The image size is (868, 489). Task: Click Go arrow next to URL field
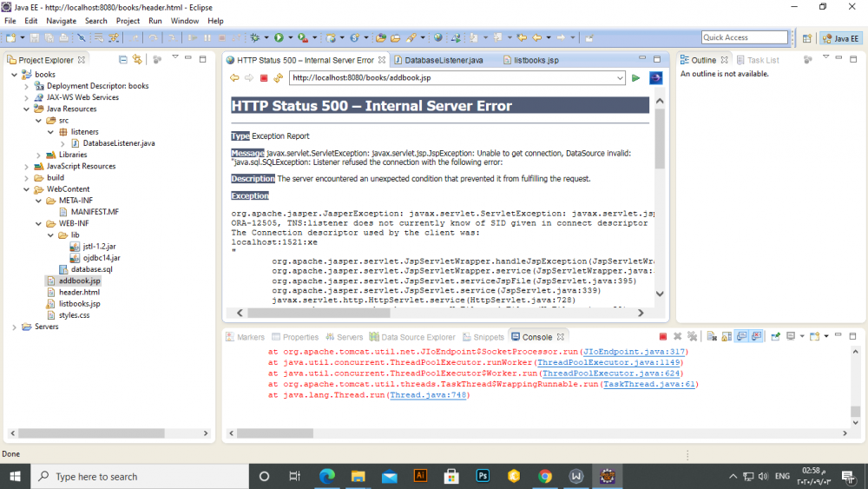tap(636, 78)
